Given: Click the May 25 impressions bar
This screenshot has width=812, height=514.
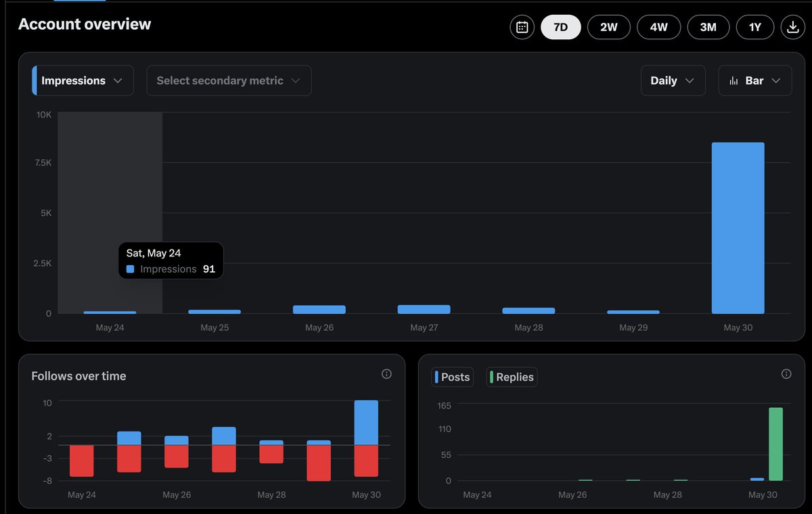Looking at the screenshot, I should coord(215,312).
